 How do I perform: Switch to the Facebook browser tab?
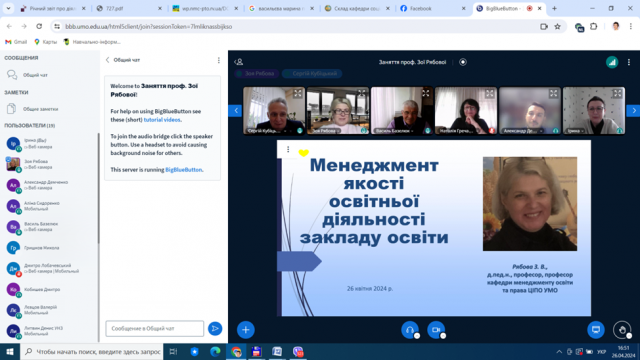[432, 8]
